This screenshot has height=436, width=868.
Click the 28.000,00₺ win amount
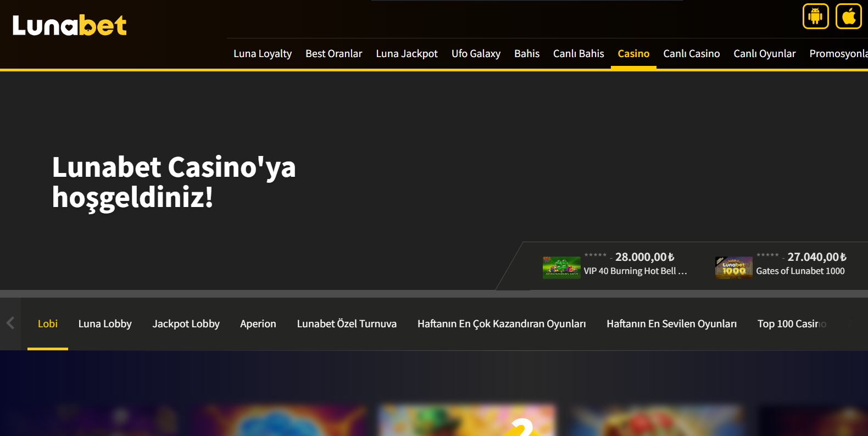tap(645, 257)
